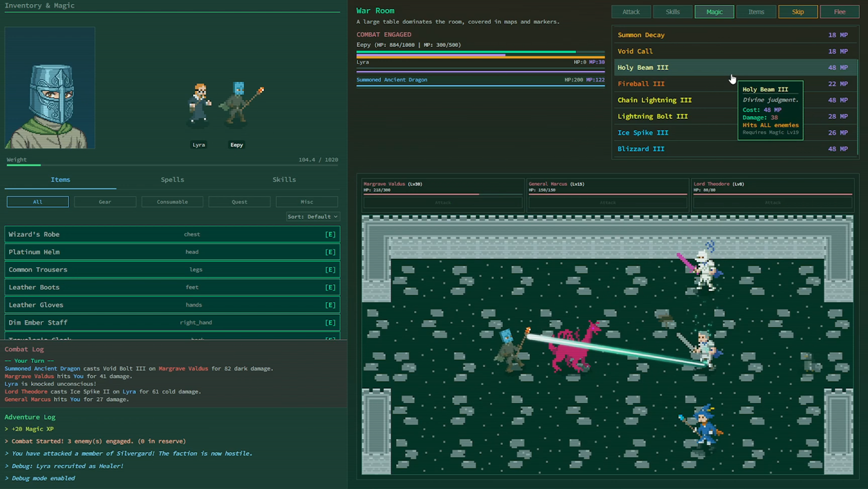Click the Flee button
Screen dimensions: 868x489
pyautogui.click(x=839, y=11)
